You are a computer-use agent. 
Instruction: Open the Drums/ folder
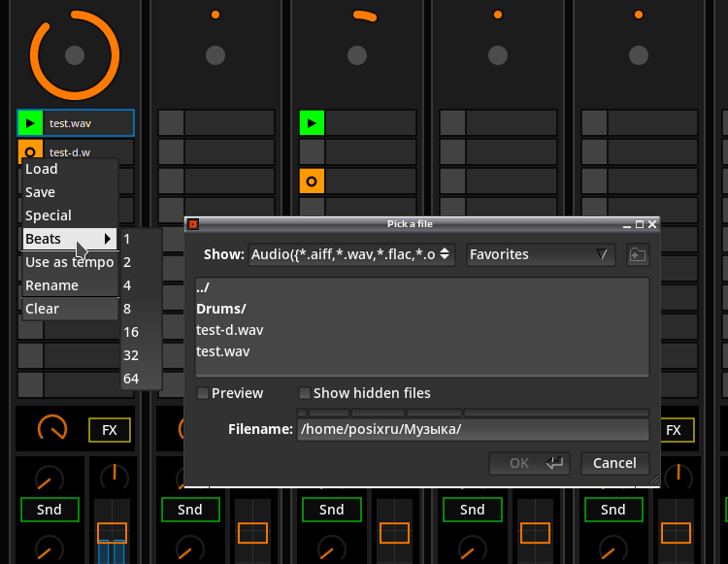(422, 309)
